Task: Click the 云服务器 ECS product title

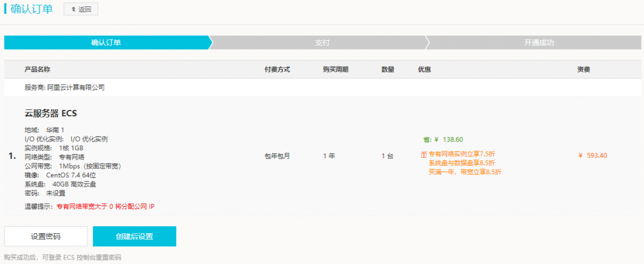Action: (x=51, y=114)
